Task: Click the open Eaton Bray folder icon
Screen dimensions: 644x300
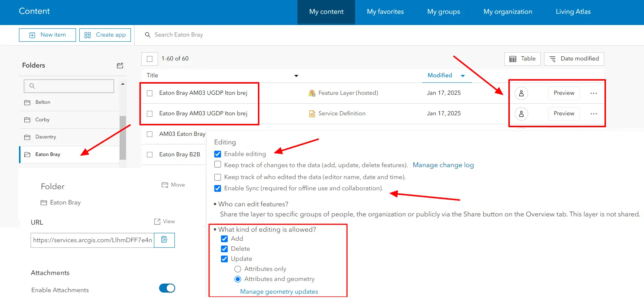Action: (x=27, y=154)
